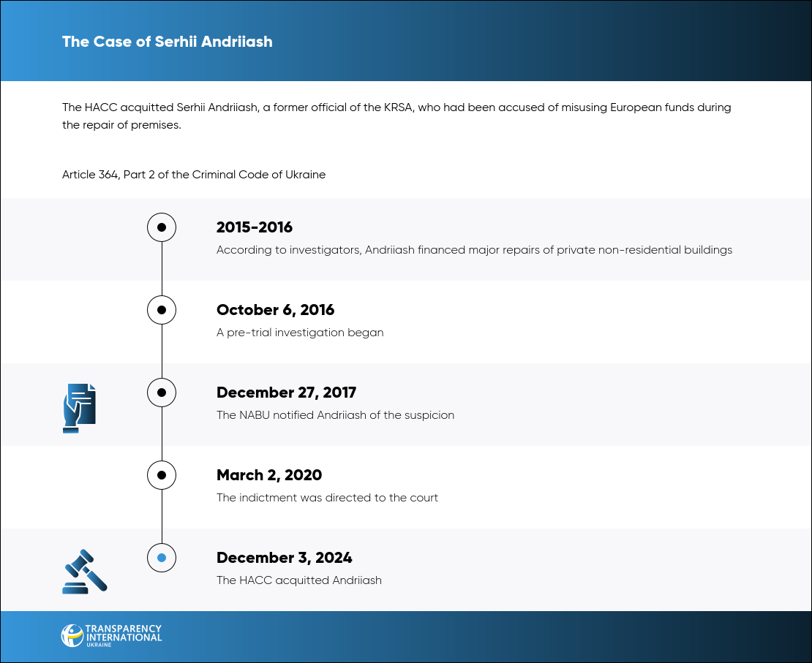Click the intro paragraph about KRSA official
The image size is (812, 663).
pyautogui.click(x=396, y=116)
